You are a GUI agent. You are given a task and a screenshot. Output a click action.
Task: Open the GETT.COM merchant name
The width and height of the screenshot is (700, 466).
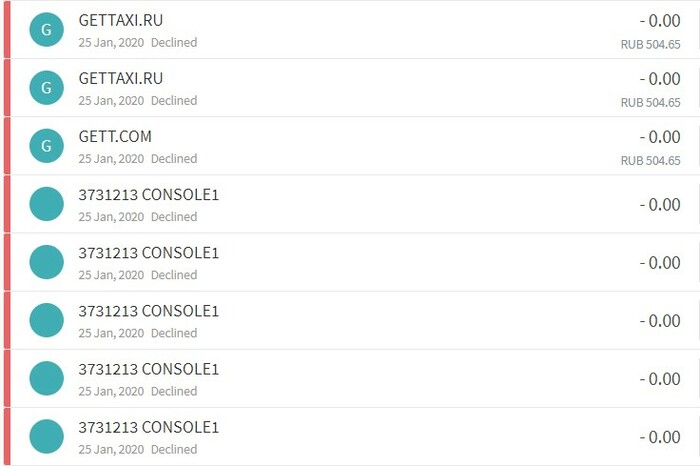click(x=115, y=136)
